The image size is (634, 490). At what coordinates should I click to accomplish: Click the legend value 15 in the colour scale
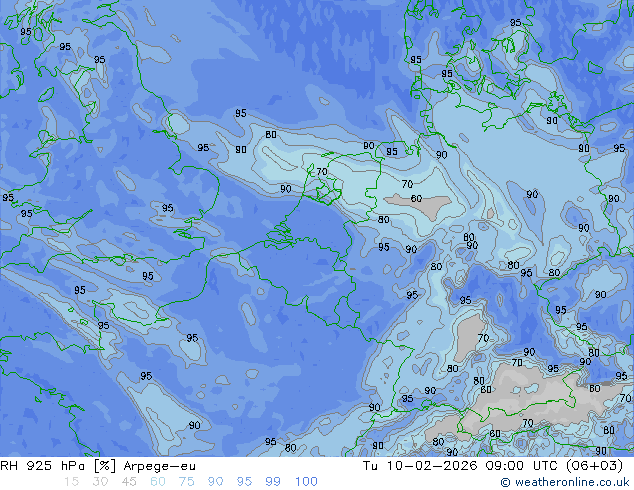[x=71, y=482]
